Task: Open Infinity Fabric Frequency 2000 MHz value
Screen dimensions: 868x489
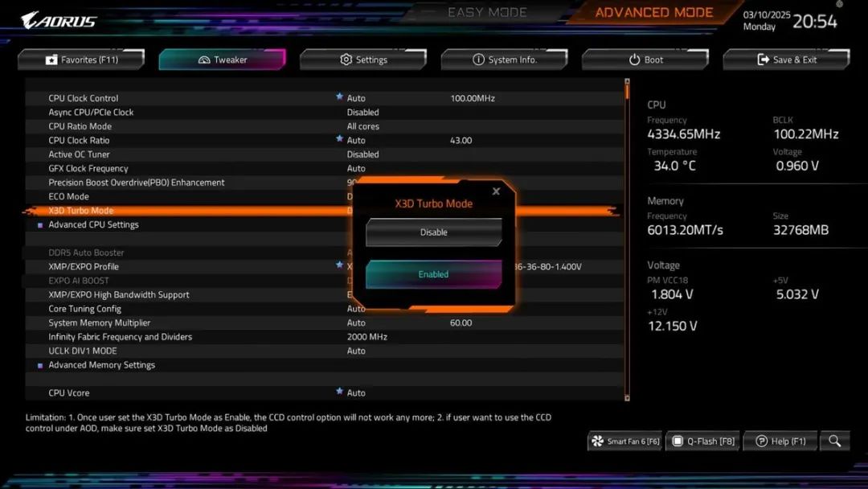Action: click(367, 337)
